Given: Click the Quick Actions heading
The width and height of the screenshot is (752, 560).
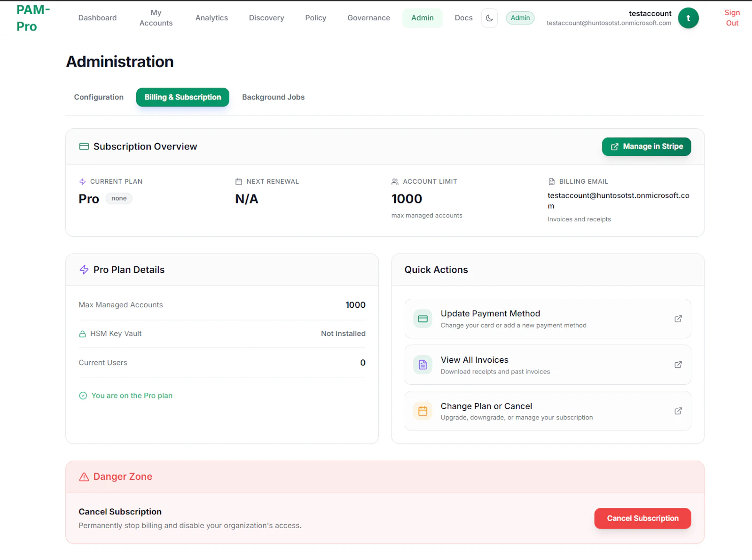Looking at the screenshot, I should (436, 270).
